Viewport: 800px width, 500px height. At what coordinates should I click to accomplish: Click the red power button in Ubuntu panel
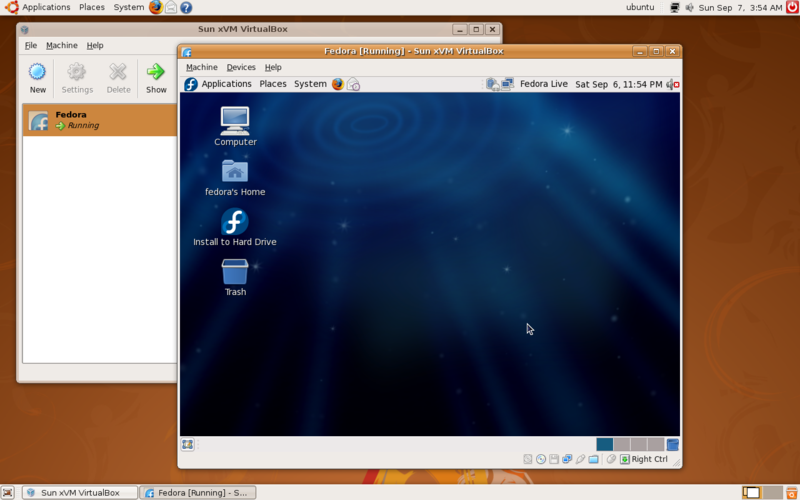coord(792,7)
